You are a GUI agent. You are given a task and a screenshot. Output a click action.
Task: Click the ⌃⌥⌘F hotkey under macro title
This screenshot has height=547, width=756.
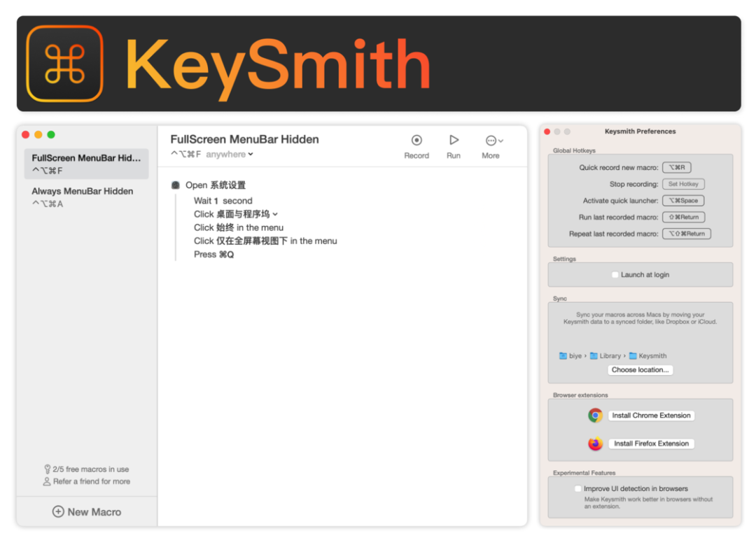(x=185, y=154)
